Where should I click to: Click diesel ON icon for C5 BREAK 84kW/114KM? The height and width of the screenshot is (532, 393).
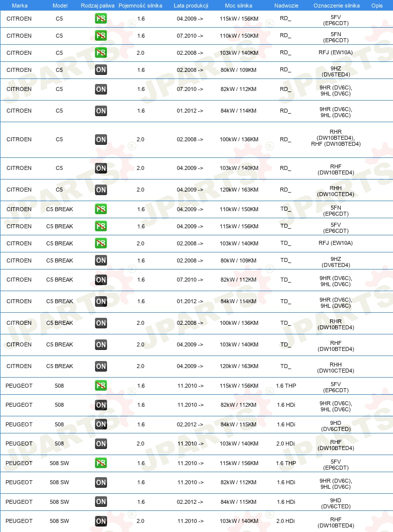click(x=101, y=301)
